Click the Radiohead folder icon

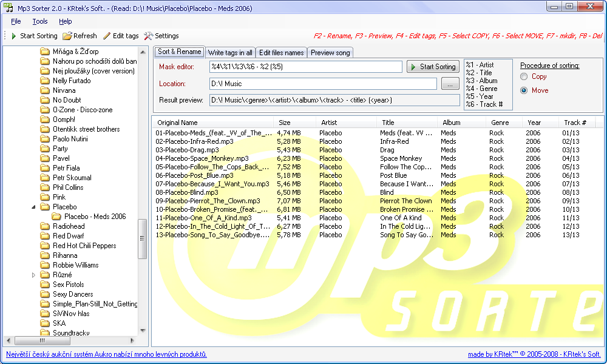[x=45, y=226]
